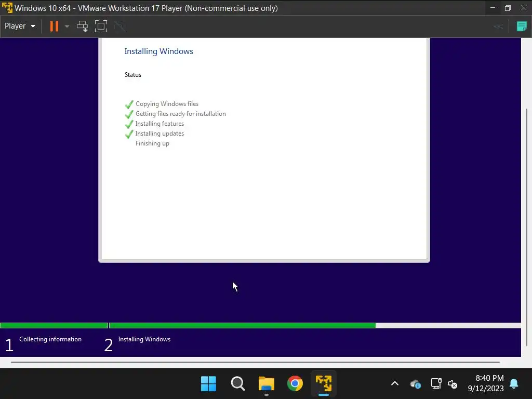Show hidden system tray icons
This screenshot has height=399, width=532.
[395, 384]
